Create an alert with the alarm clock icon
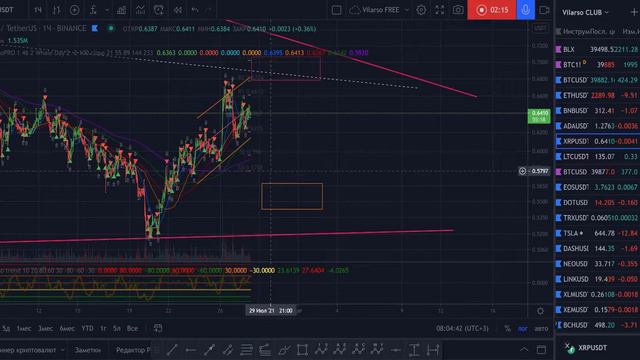The width and height of the screenshot is (640, 360). (159, 10)
